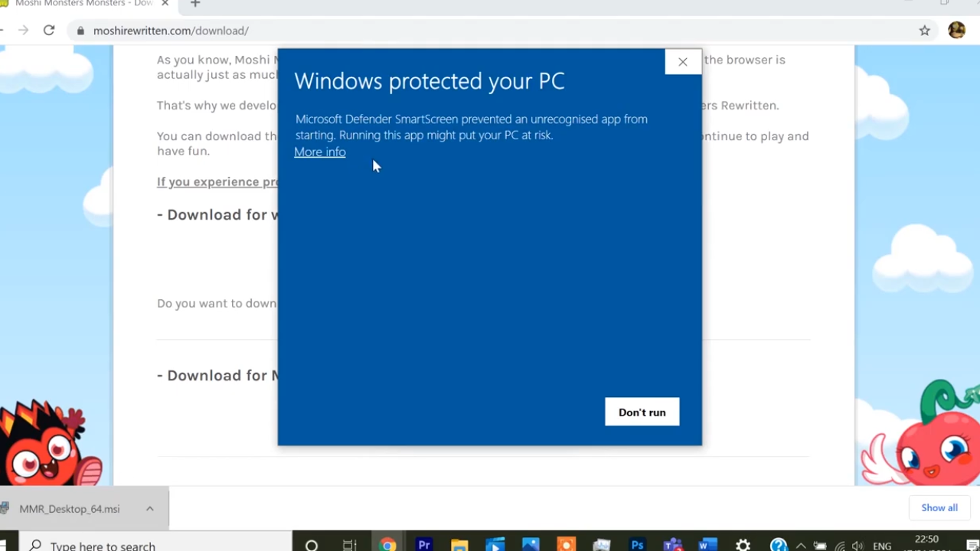Open the More info link in SmartScreen dialog

(320, 152)
